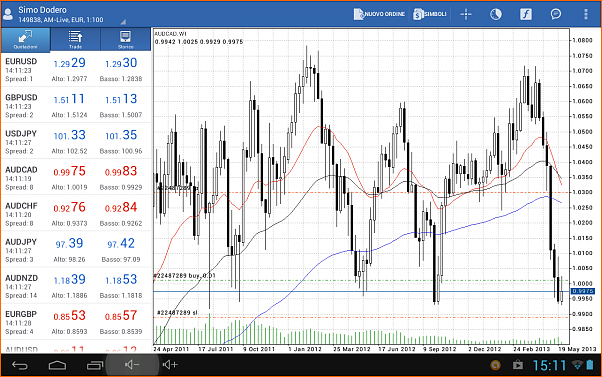The height and width of the screenshot is (377, 602).
Task: Switch to the Storico history tab
Action: [126, 40]
